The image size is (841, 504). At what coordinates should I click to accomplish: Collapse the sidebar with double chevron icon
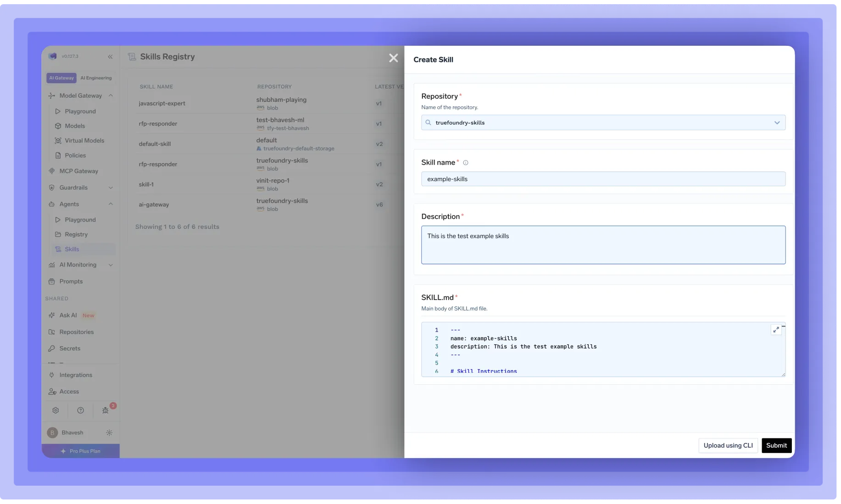coord(110,56)
